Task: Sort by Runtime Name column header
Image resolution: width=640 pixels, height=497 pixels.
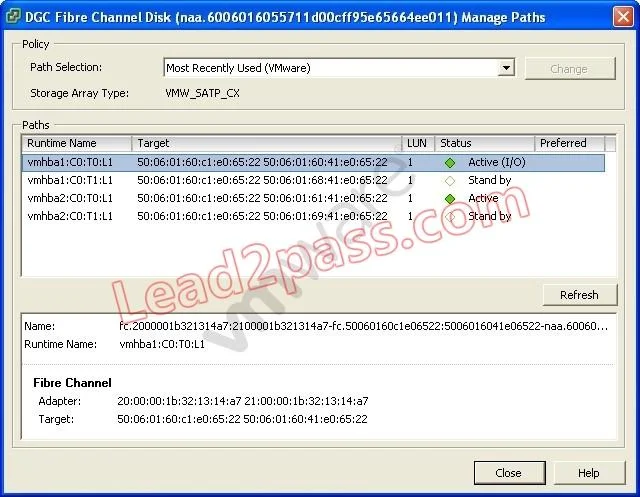Action: click(x=77, y=143)
